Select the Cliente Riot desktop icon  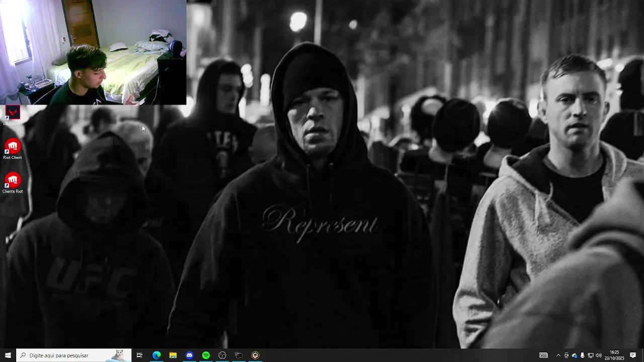[13, 183]
